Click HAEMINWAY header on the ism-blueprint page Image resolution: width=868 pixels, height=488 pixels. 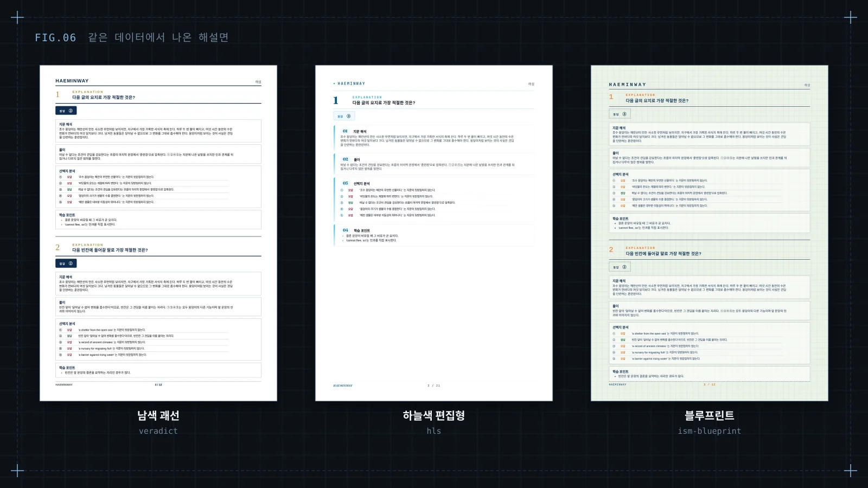[628, 85]
